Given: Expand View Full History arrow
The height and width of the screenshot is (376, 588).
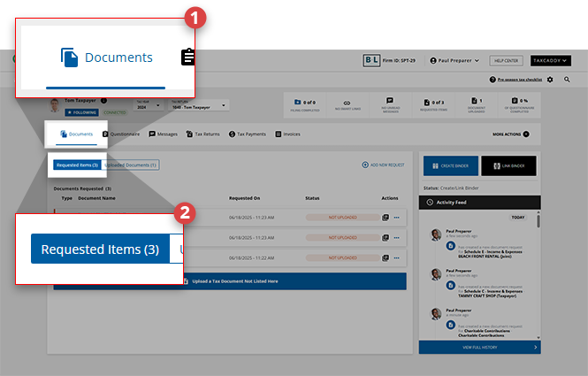Looking at the screenshot, I should point(535,347).
